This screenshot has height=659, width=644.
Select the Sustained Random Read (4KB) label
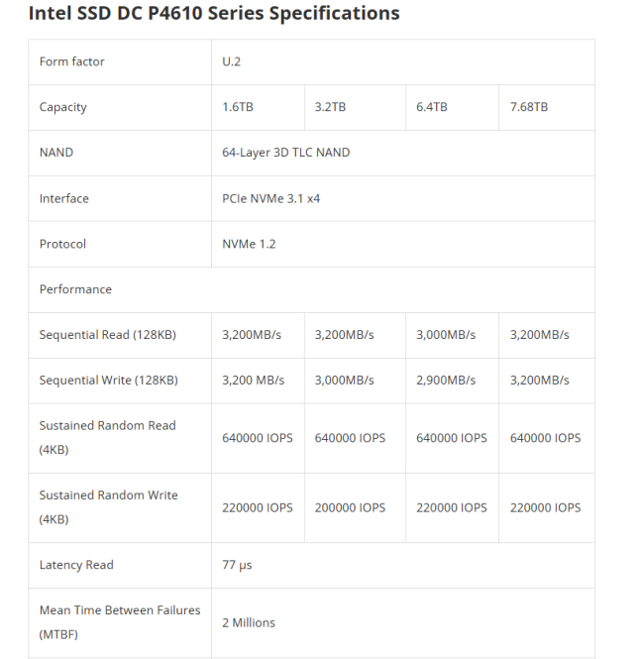tap(107, 437)
